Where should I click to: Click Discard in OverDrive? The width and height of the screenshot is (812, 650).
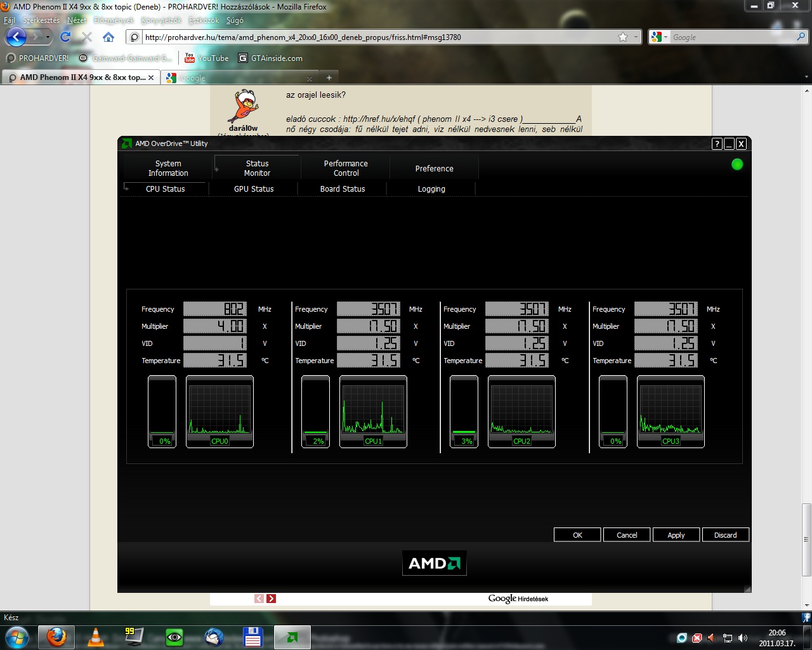coord(726,535)
